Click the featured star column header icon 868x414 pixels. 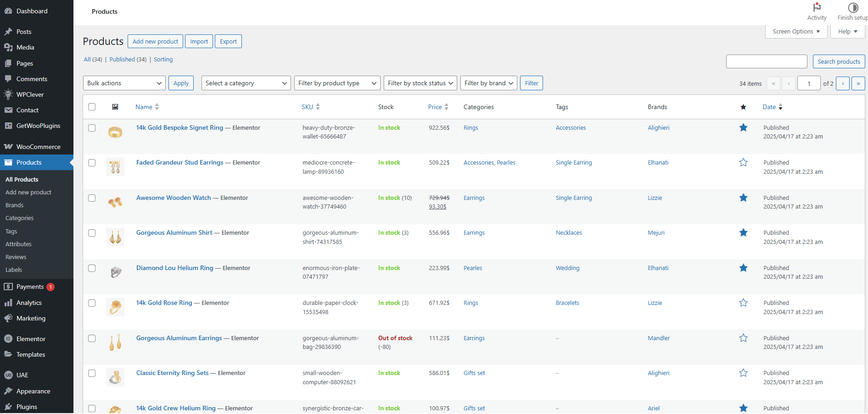[x=743, y=107]
